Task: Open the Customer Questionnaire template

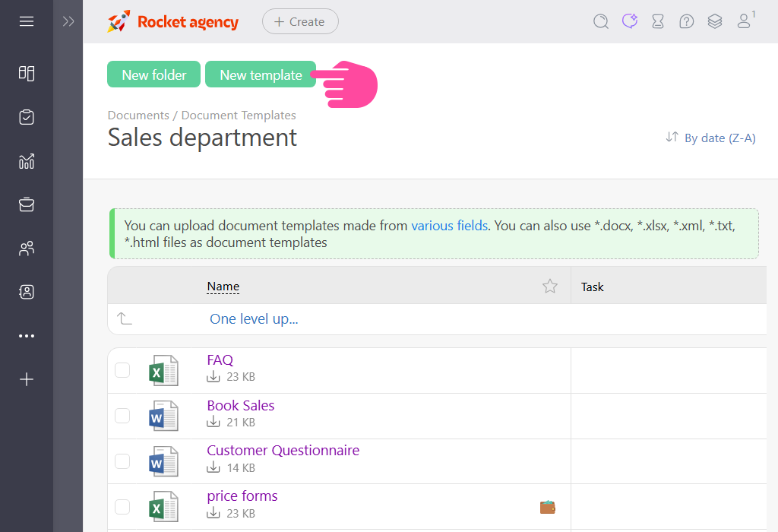Action: point(283,450)
